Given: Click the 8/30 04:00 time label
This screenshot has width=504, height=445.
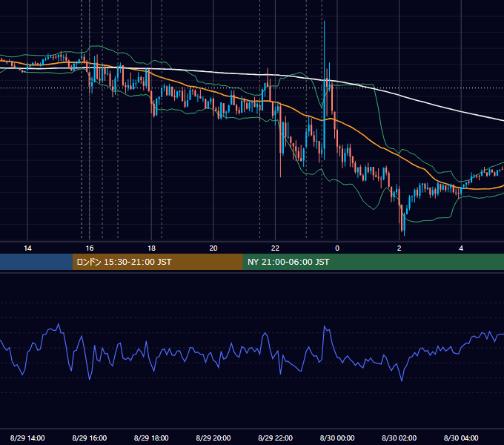Looking at the screenshot, I should [461, 438].
